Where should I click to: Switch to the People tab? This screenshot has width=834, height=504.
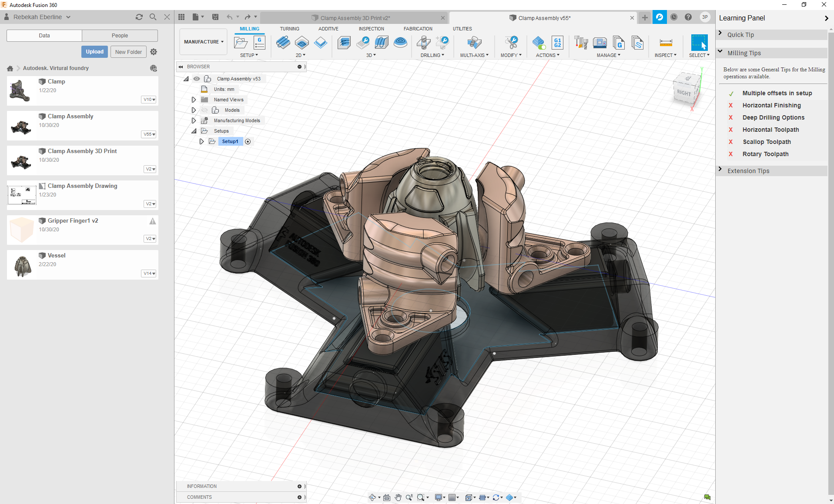120,36
